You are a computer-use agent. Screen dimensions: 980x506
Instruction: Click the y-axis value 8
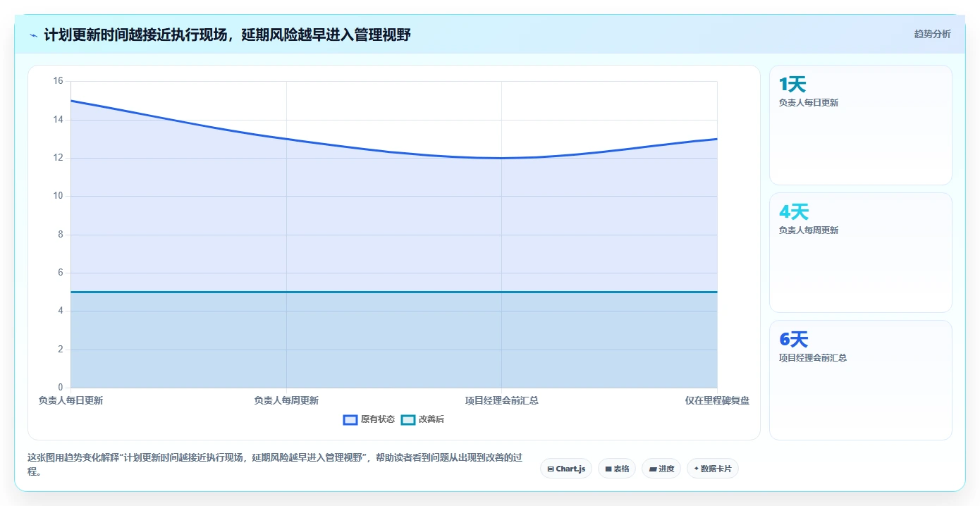point(60,235)
